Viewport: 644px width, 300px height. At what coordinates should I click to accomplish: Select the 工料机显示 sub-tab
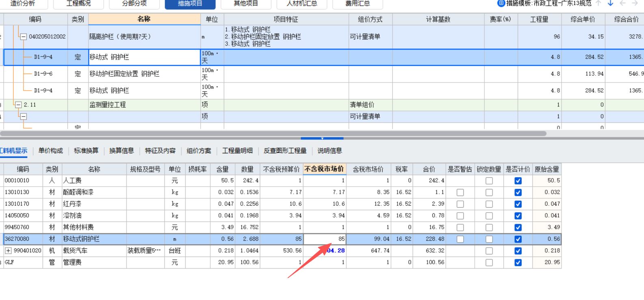click(13, 151)
